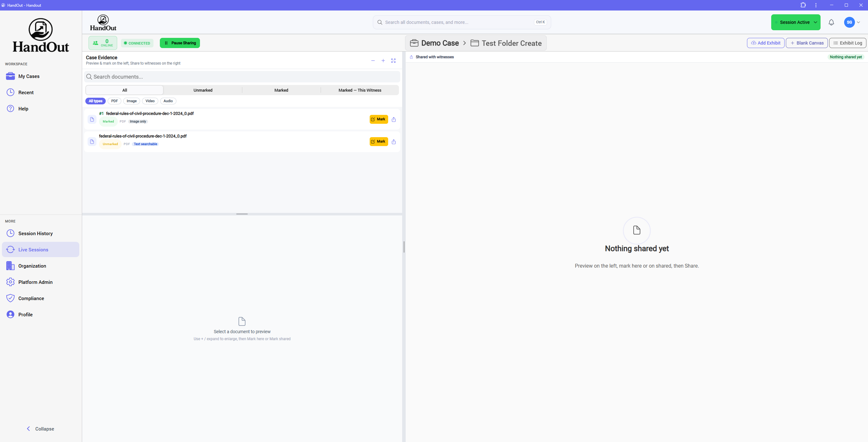Select the #1 federal-rules PDF file name
Screen dimensions: 868x442
click(x=150, y=114)
